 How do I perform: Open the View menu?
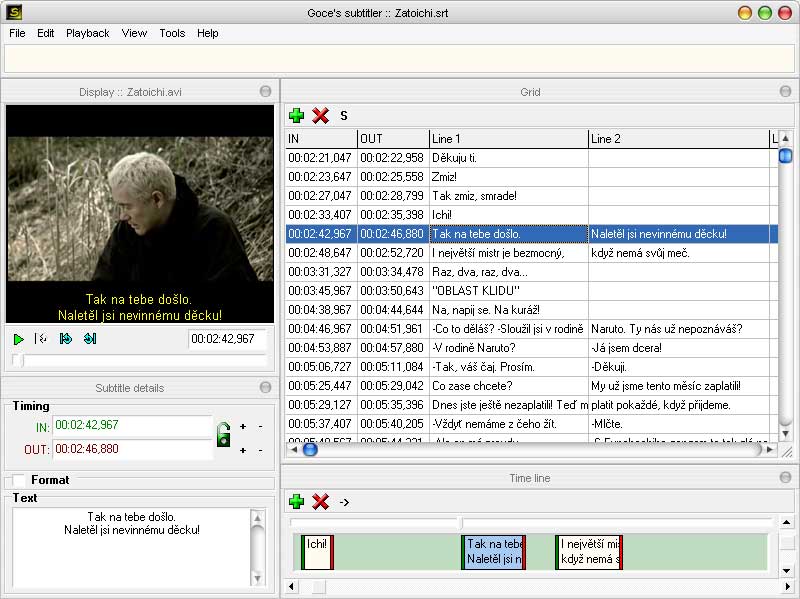[134, 33]
